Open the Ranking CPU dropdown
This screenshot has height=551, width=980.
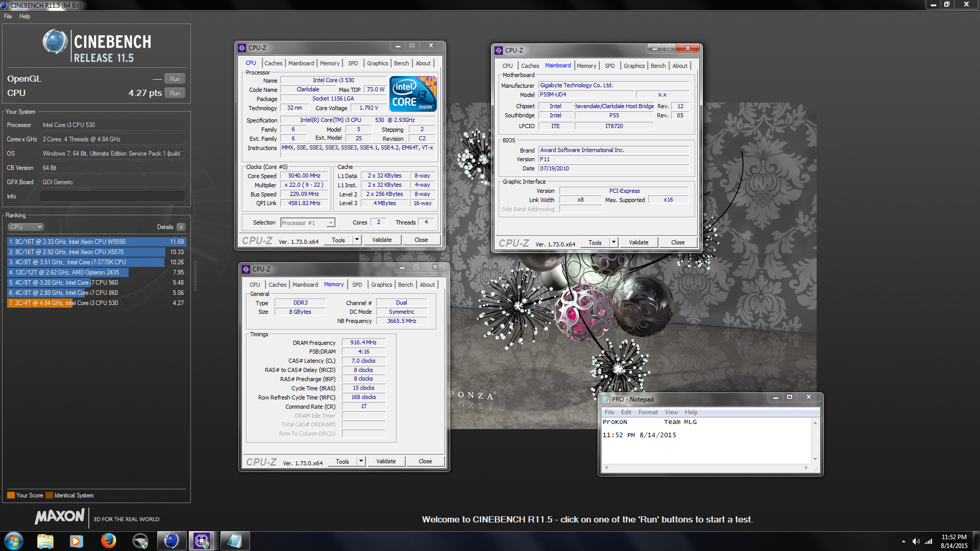pos(26,227)
